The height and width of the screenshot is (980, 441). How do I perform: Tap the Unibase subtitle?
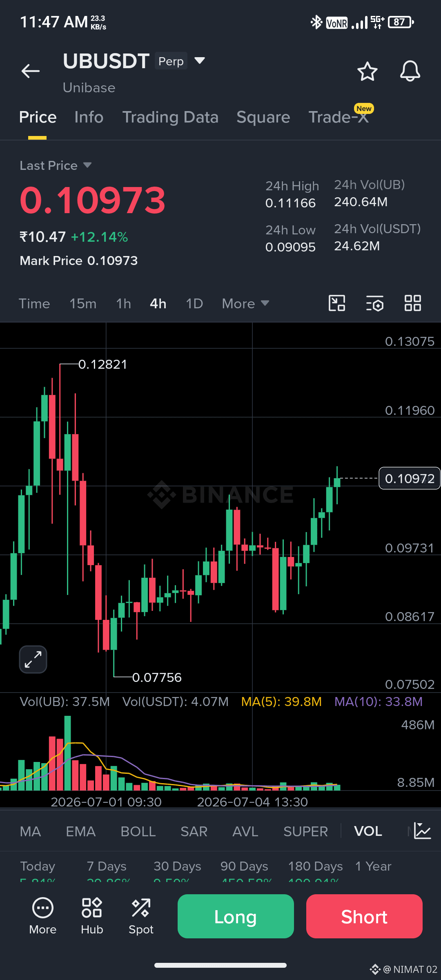[89, 88]
